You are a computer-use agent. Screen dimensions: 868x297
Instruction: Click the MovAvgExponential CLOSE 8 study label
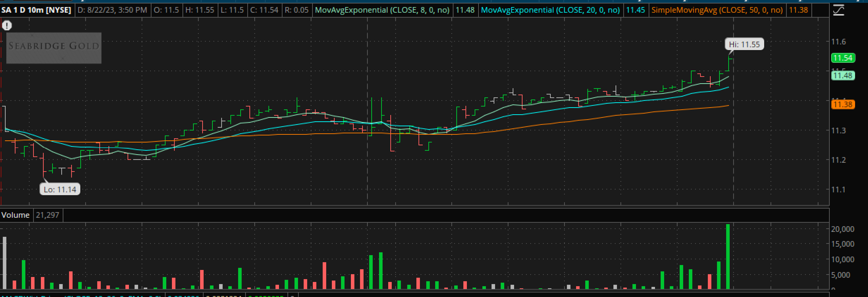click(x=382, y=10)
